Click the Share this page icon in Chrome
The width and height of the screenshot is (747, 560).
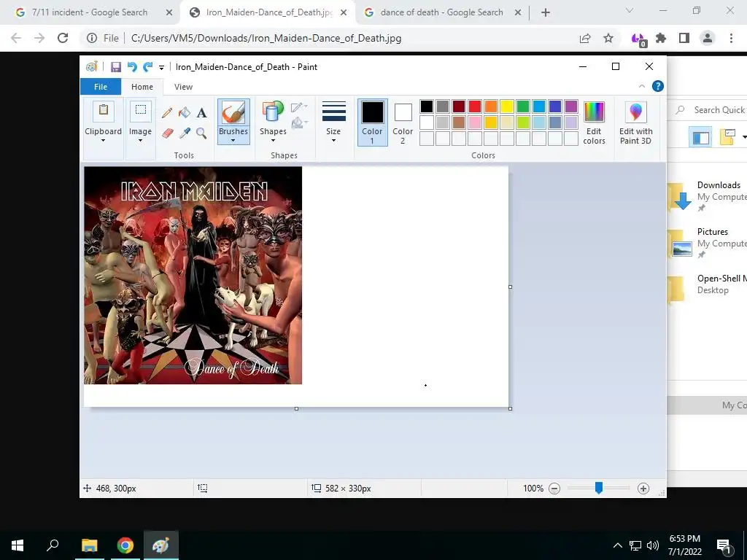[x=585, y=38]
